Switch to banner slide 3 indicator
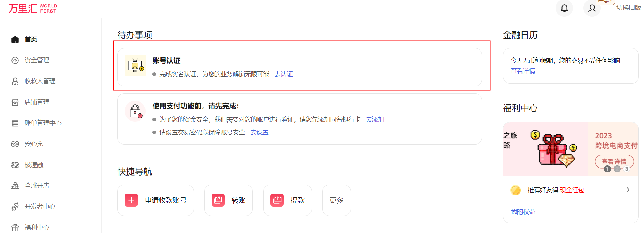This screenshot has height=233, width=644. tap(627, 169)
